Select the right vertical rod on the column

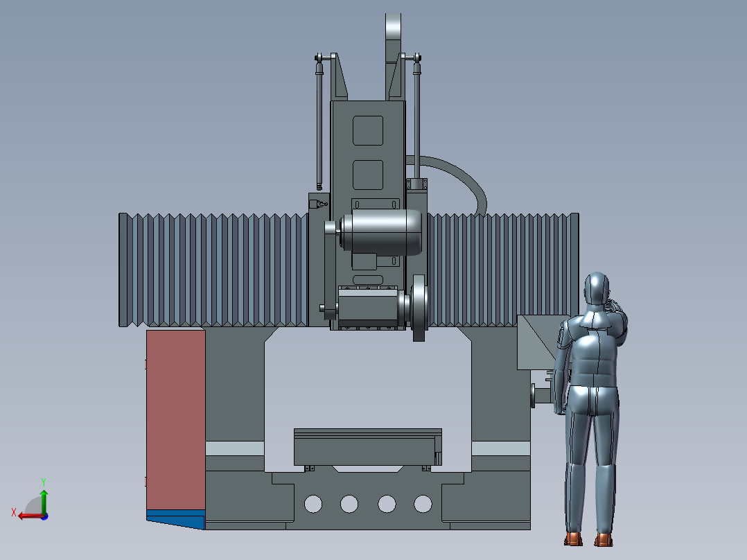coord(417,119)
